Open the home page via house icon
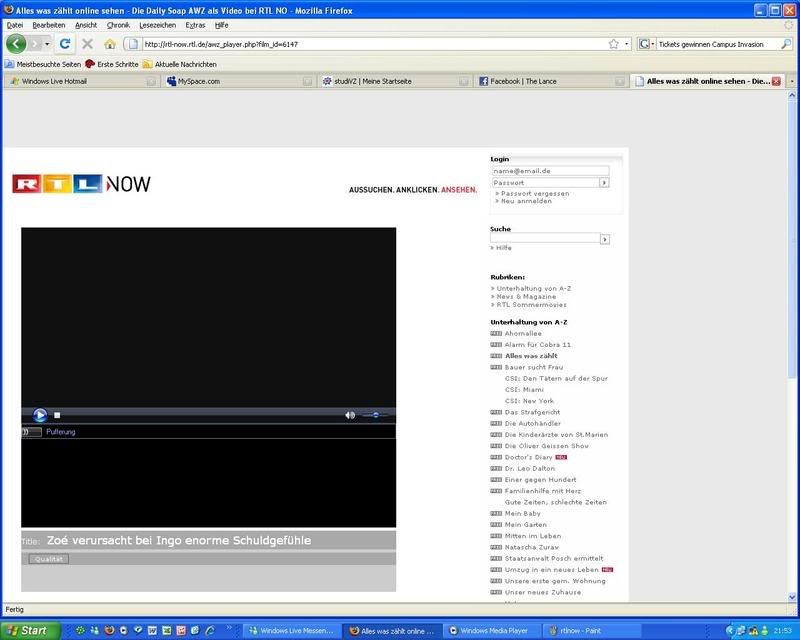 (110, 44)
